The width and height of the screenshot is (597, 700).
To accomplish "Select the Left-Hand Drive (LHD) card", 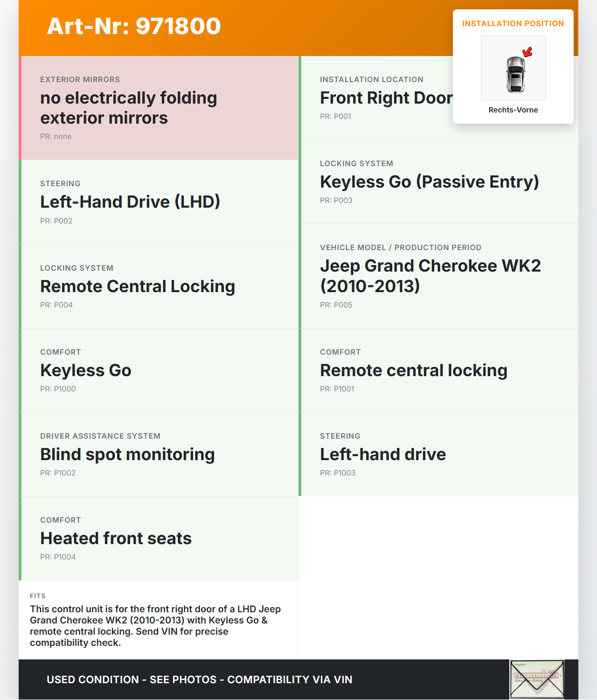I will click(x=159, y=202).
